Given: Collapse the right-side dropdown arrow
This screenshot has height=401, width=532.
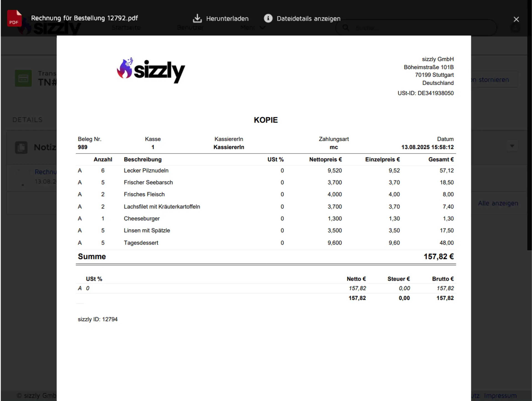Looking at the screenshot, I should point(512,146).
